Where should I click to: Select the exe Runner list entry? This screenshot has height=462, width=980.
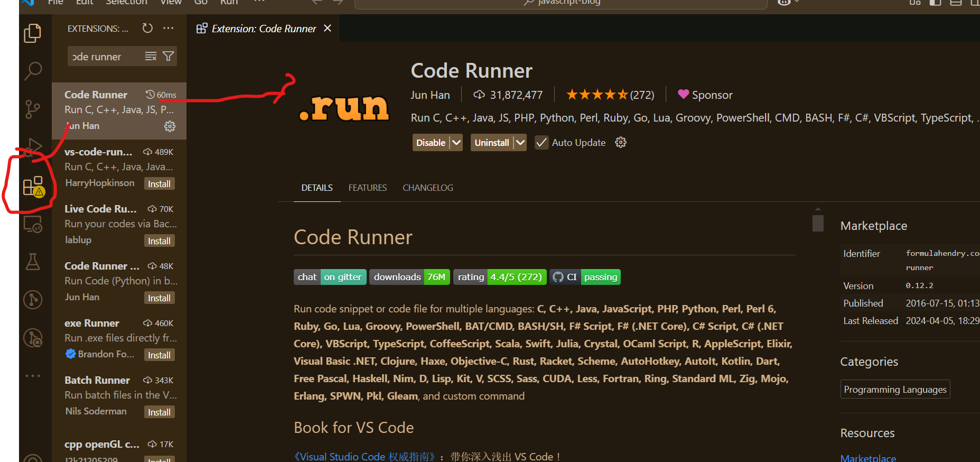click(119, 339)
